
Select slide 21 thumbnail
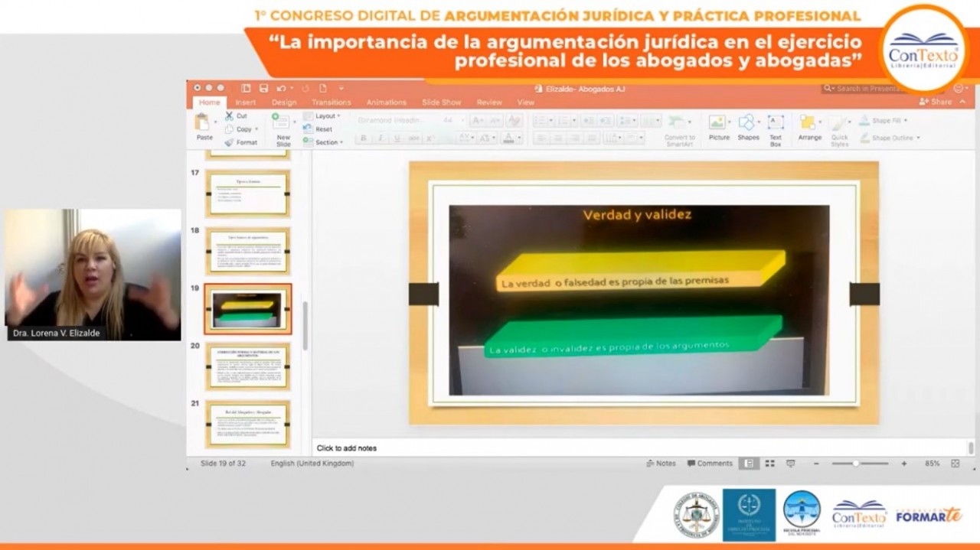point(247,424)
